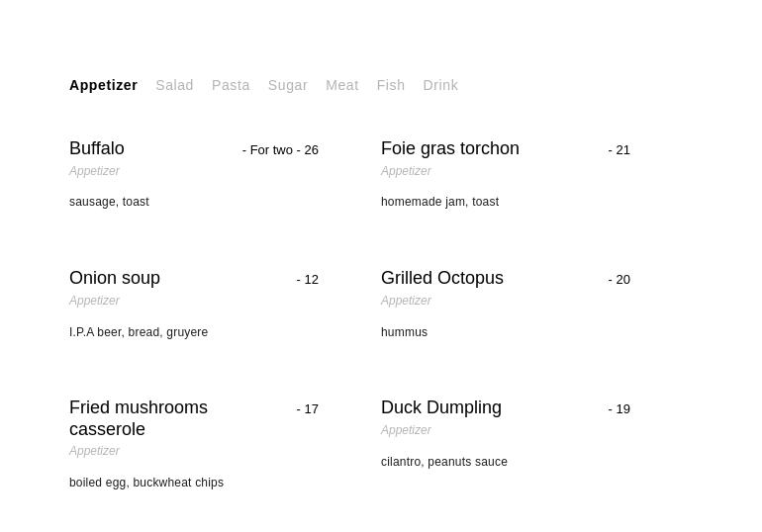The height and width of the screenshot is (532, 762).
Task: Switch to the Meat category
Action: 341,85
